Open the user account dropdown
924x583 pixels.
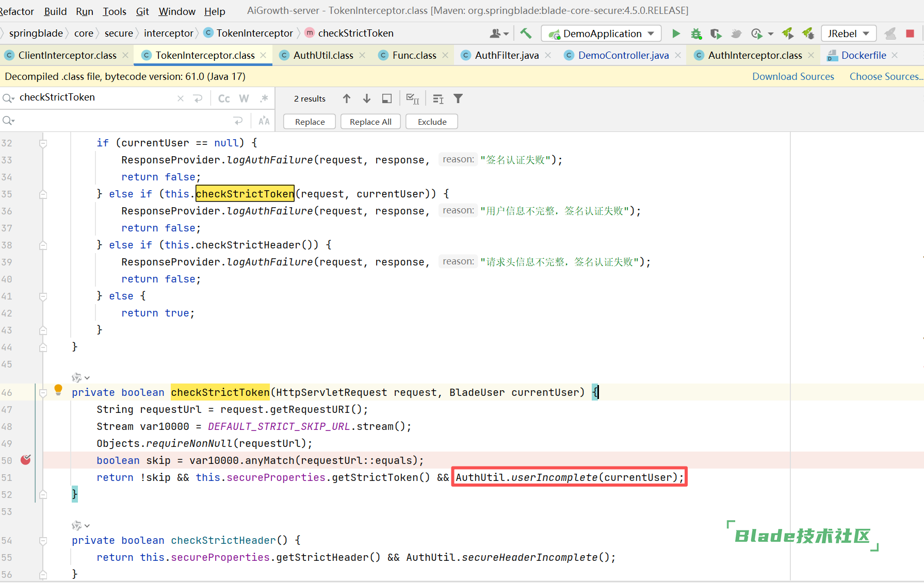pos(498,34)
